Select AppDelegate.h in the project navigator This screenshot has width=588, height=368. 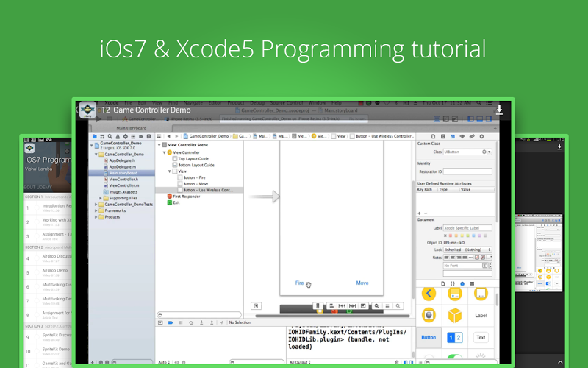[x=122, y=160]
